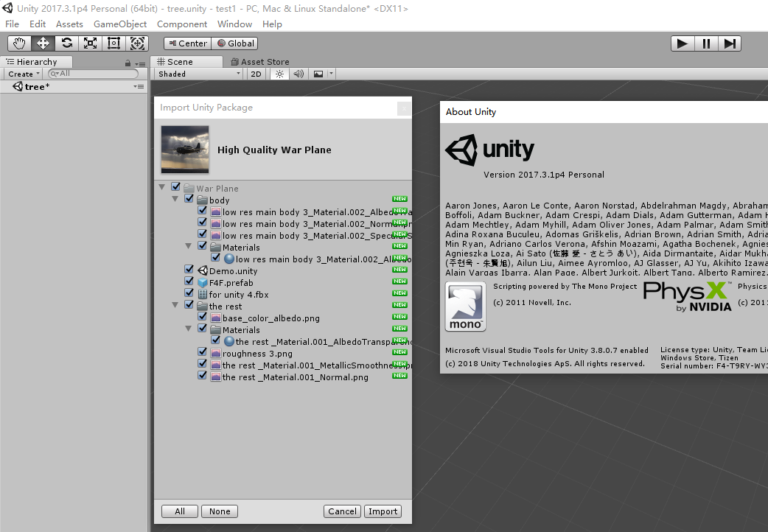Uncheck the Demo.unity checkbox

[x=189, y=270]
